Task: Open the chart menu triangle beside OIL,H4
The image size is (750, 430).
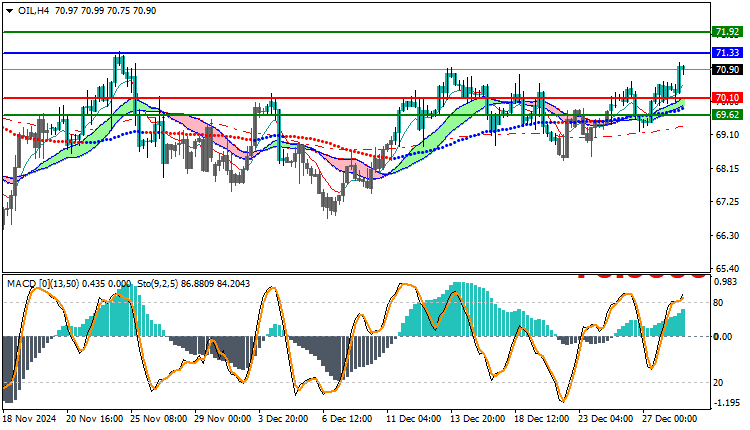Action: [x=9, y=11]
